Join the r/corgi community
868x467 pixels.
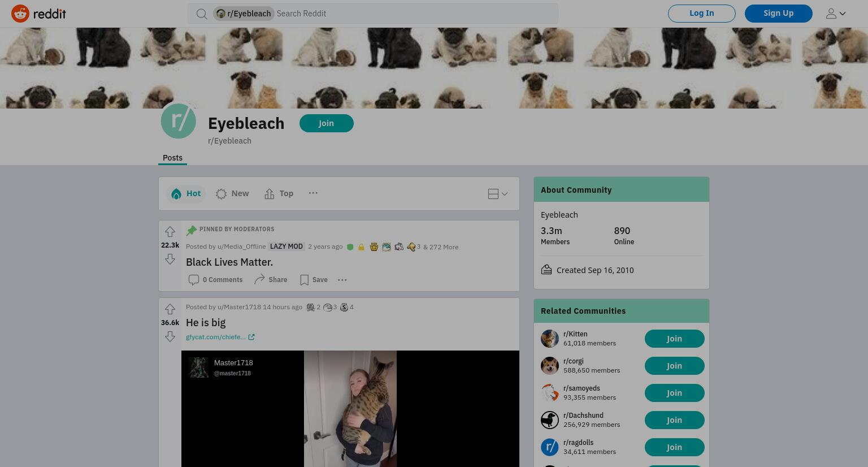674,366
